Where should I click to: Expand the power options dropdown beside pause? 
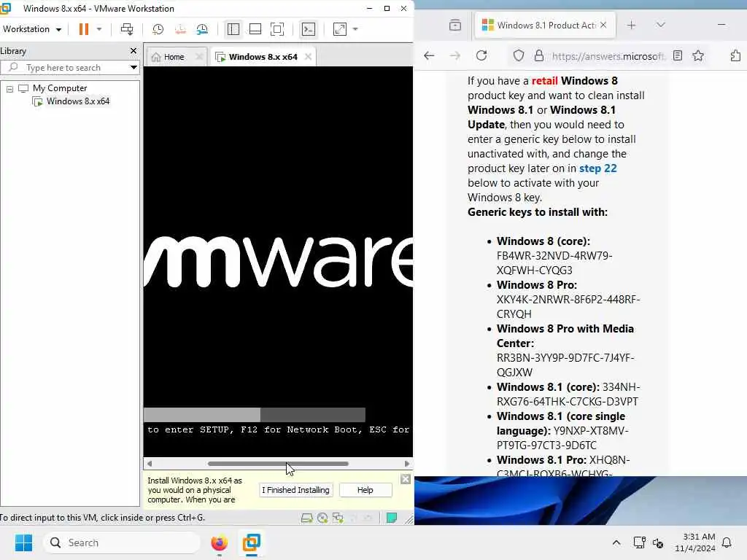pos(99,29)
